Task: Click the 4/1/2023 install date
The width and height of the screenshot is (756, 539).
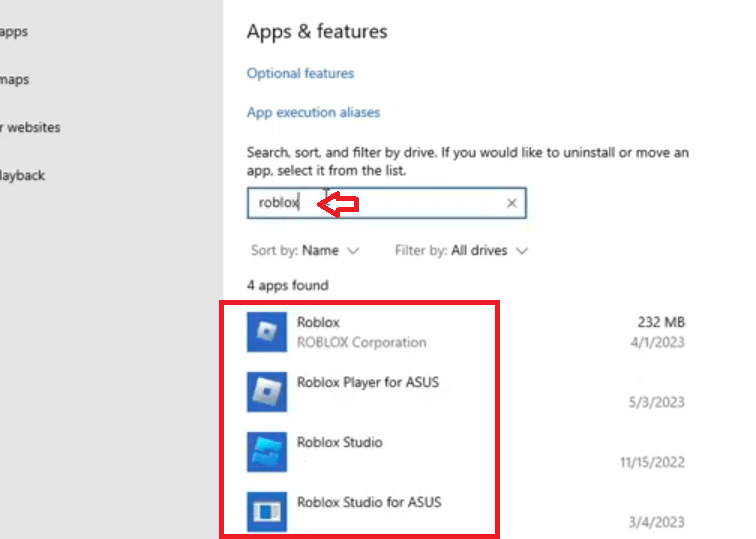Action: click(657, 342)
